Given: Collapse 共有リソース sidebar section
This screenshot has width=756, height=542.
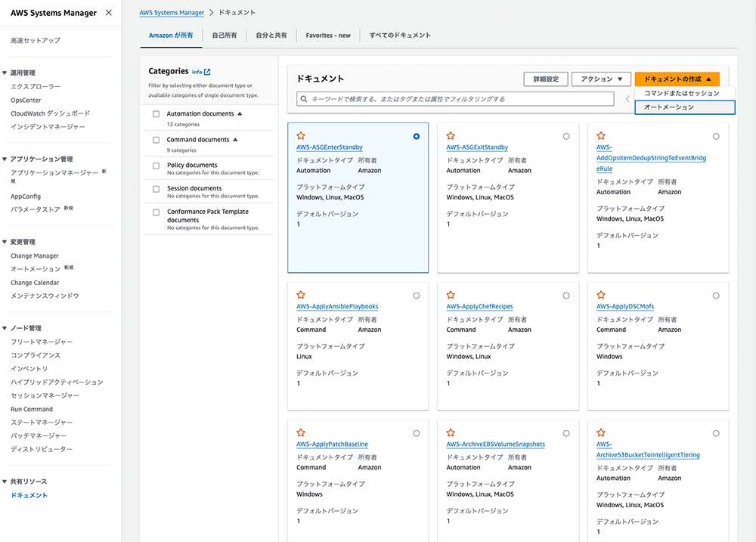Looking at the screenshot, I should [5, 482].
